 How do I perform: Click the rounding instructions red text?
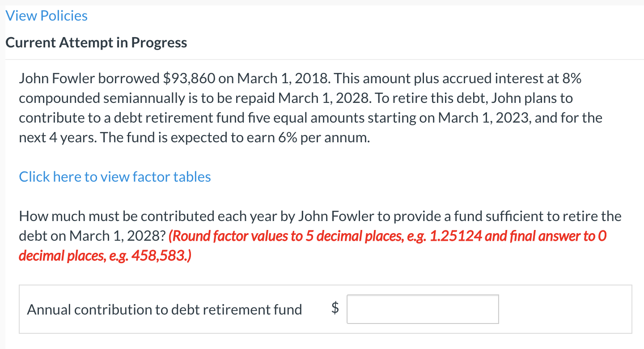click(313, 236)
